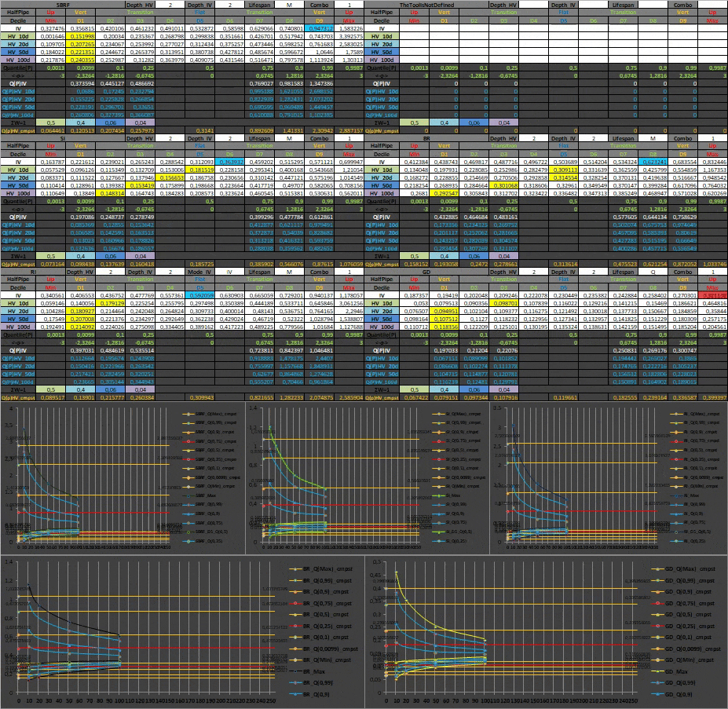Select the SBRF block title cell

point(63,5)
